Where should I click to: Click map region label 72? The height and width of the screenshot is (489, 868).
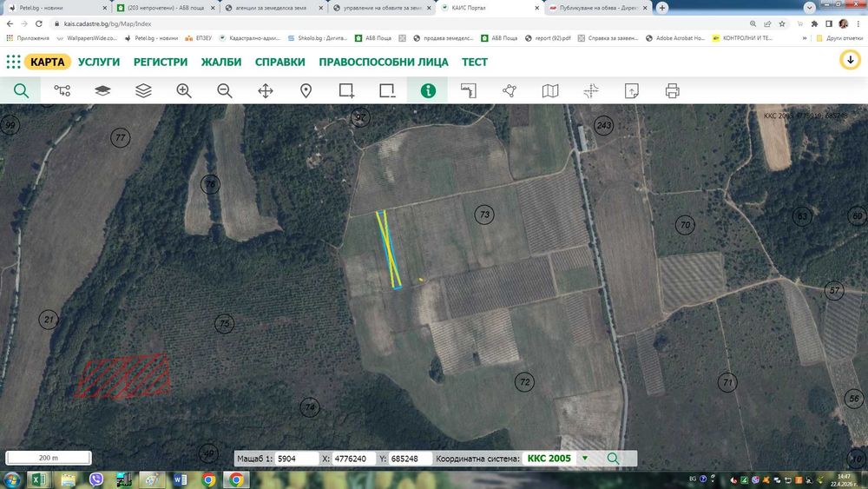tap(524, 381)
